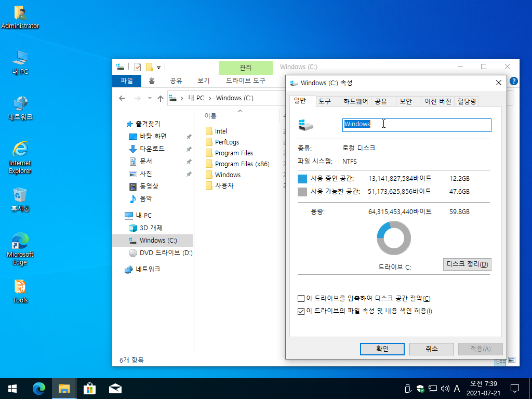Image resolution: width=532 pixels, height=399 pixels.
Task: Click the network tray icon
Action: [x=433, y=389]
